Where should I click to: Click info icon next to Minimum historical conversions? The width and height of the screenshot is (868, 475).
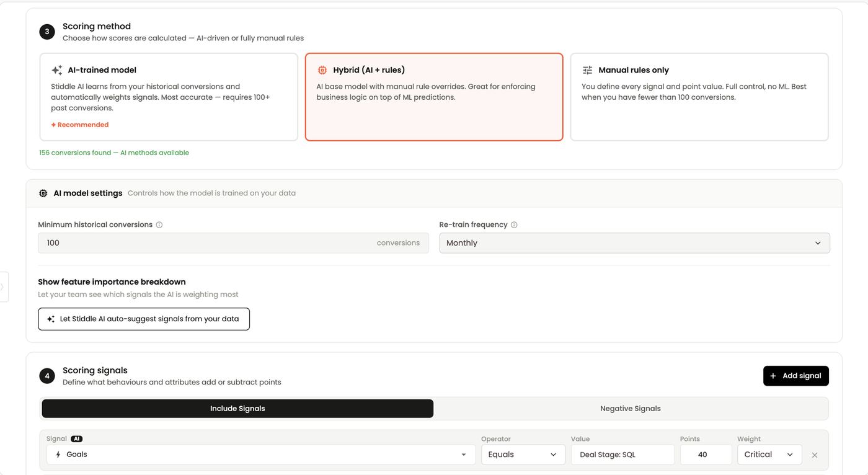click(x=159, y=225)
